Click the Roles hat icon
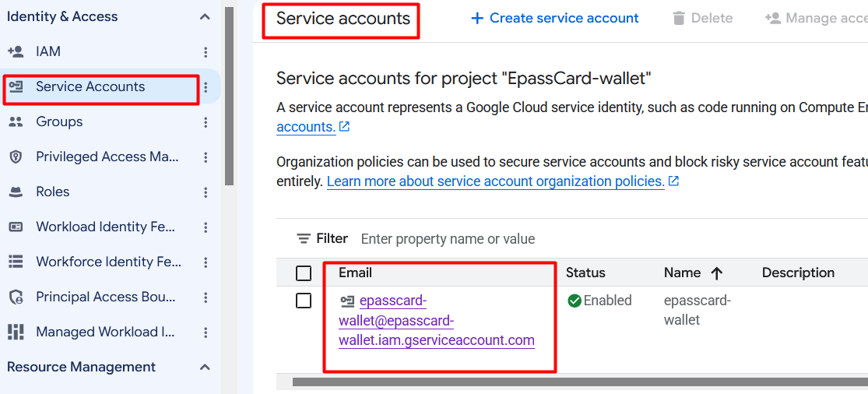 coord(16,192)
